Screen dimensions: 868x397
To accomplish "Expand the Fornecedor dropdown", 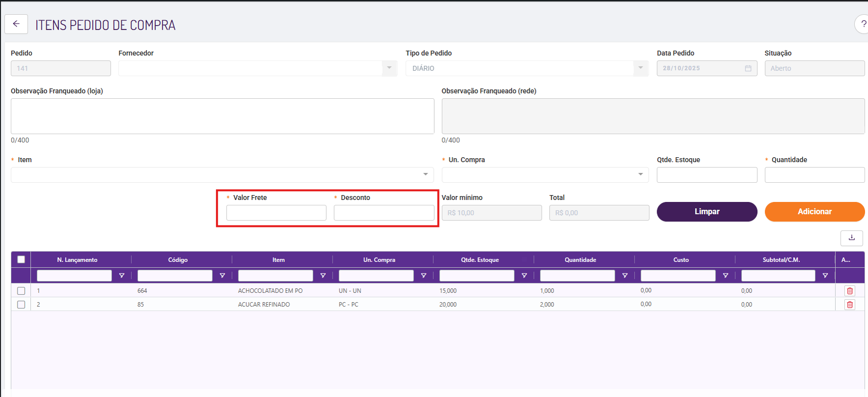I will tap(389, 68).
